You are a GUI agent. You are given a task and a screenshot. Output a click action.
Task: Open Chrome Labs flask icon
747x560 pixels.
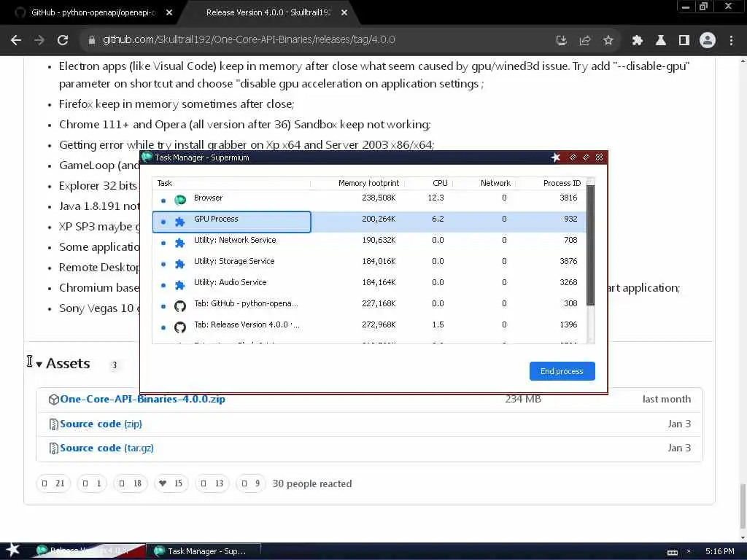click(x=661, y=41)
